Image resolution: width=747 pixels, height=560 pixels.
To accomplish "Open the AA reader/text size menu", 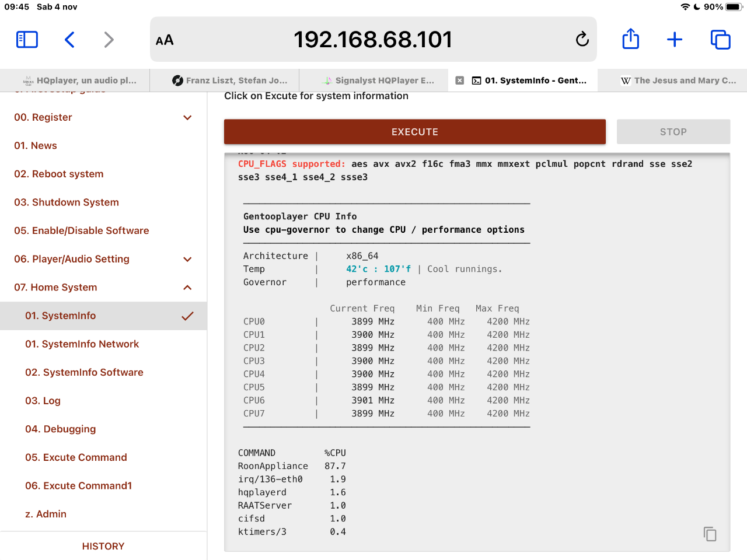I will [165, 40].
